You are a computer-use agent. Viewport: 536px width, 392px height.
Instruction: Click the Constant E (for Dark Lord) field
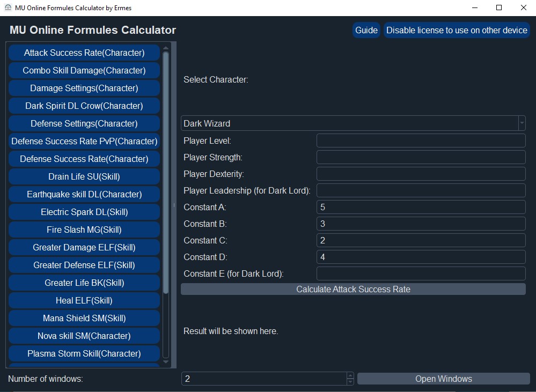tap(421, 273)
